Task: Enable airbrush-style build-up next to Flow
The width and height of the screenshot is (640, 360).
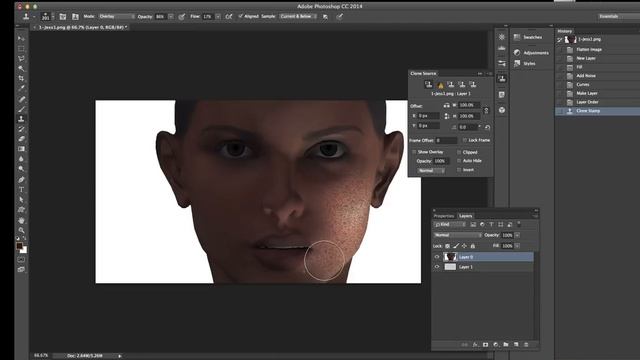Action: [229, 17]
